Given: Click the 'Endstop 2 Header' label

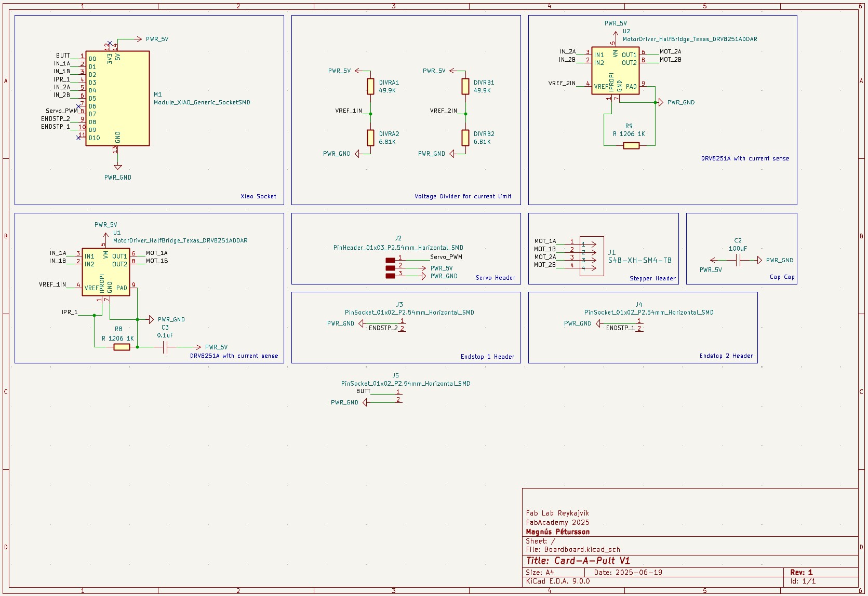Looking at the screenshot, I should [726, 356].
